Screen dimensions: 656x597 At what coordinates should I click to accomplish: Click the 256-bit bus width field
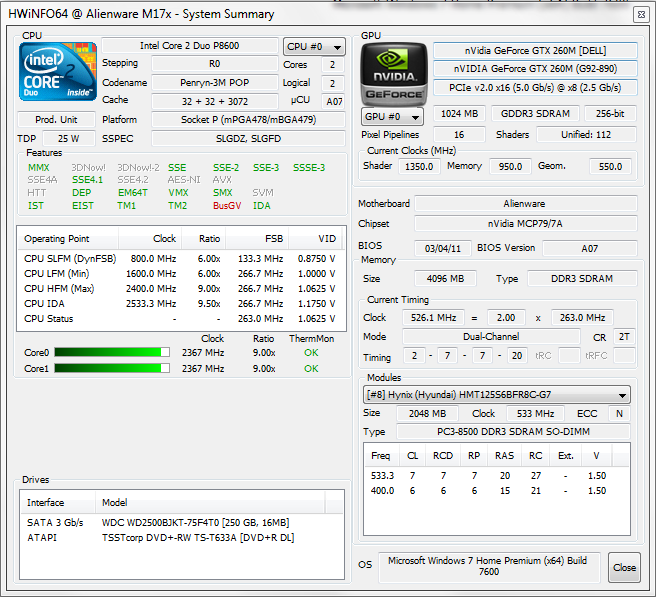[610, 113]
